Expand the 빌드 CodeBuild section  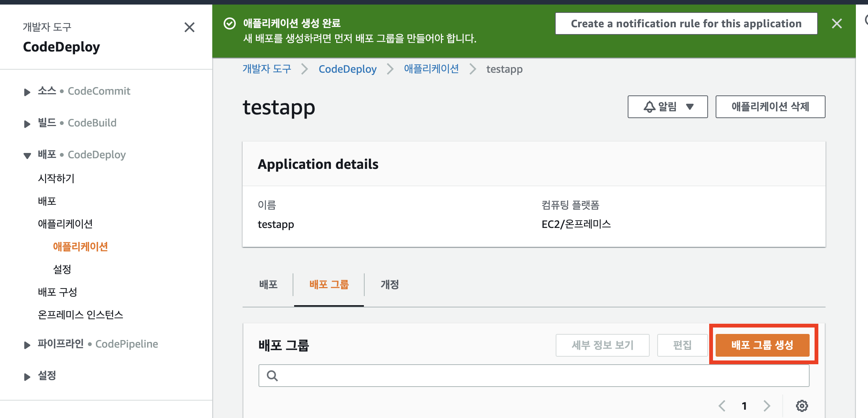pos(27,124)
